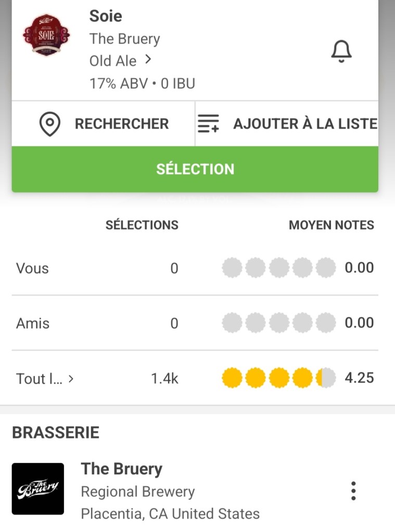
Task: Tap the notification bell icon
Action: point(341,51)
